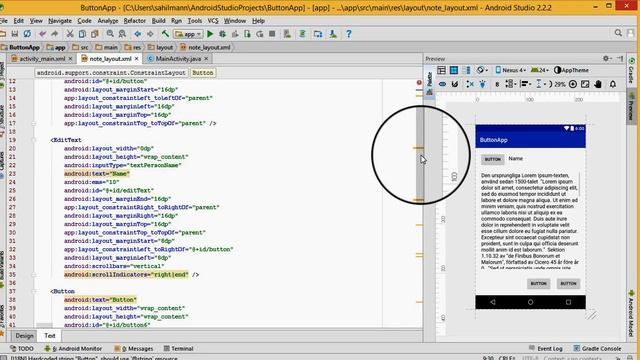Open the VCS menu

click(x=213, y=21)
